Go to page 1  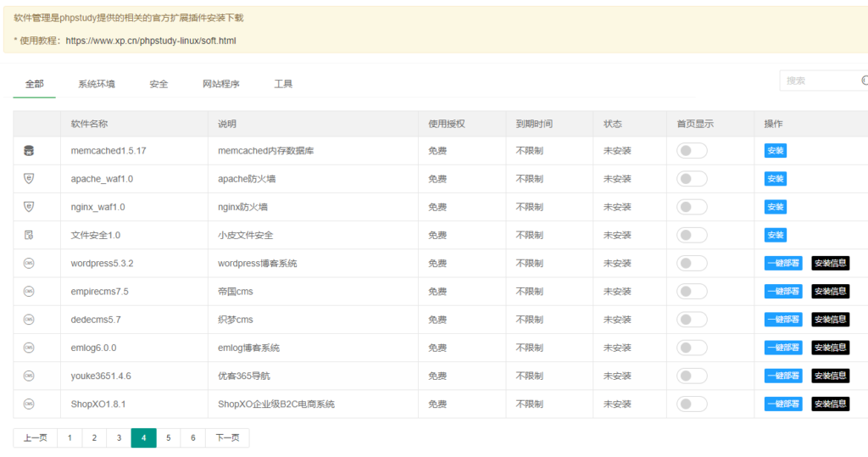coord(70,437)
